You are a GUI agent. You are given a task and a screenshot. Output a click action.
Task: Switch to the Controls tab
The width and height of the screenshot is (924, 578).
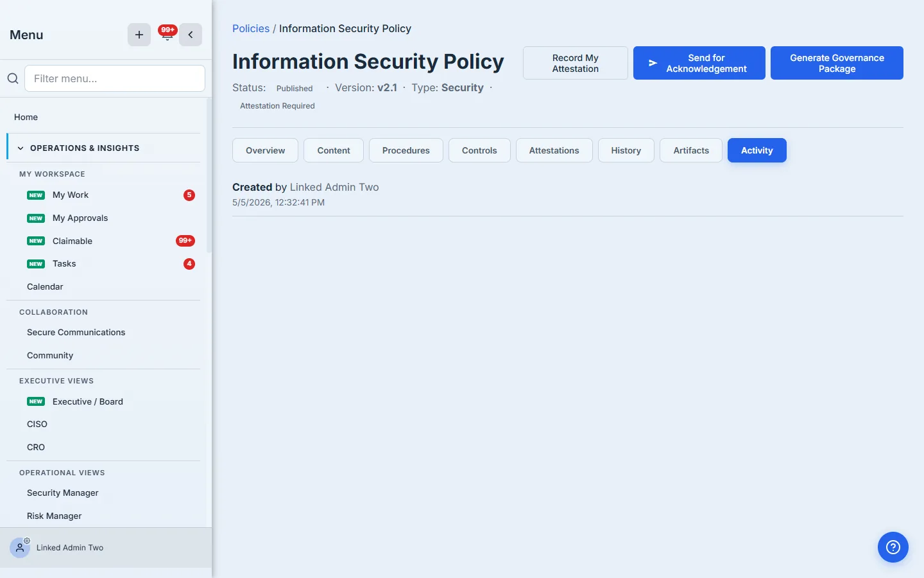479,150
